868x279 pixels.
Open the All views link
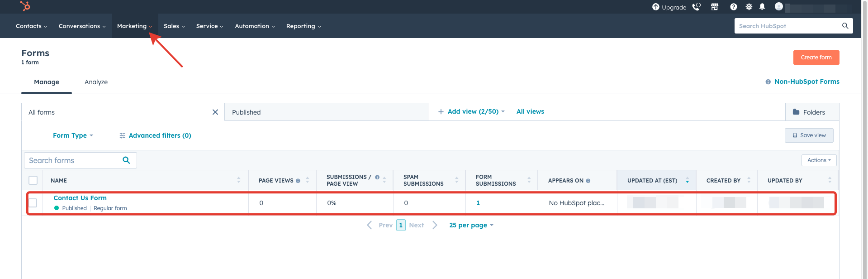pos(530,111)
